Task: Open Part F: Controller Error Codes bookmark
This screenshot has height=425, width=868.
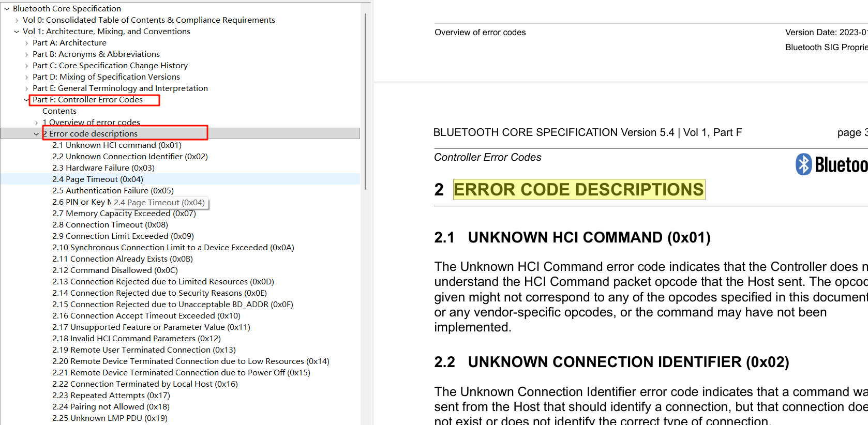Action: coord(87,100)
